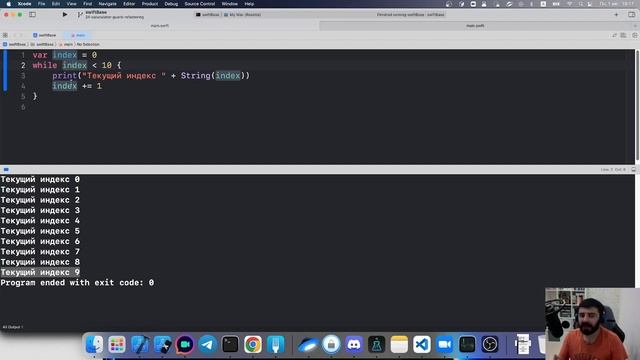Open the No Selection breadcrumb
The width and height of the screenshot is (640, 360).
point(88,44)
